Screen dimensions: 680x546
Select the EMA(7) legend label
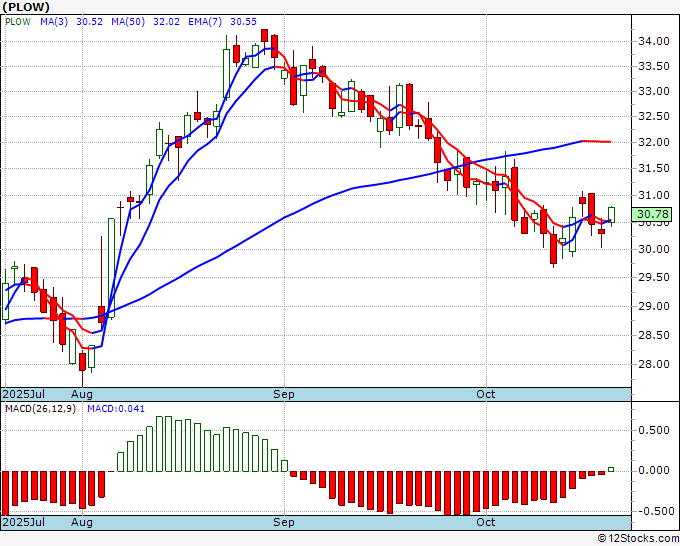click(205, 22)
